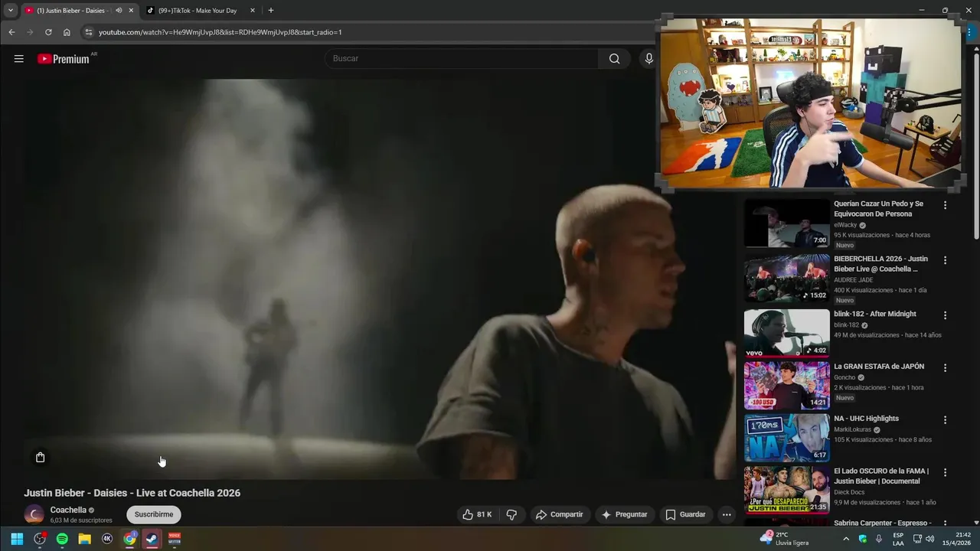The width and height of the screenshot is (980, 551).
Task: Open the Coachella channel avatar
Action: (34, 514)
